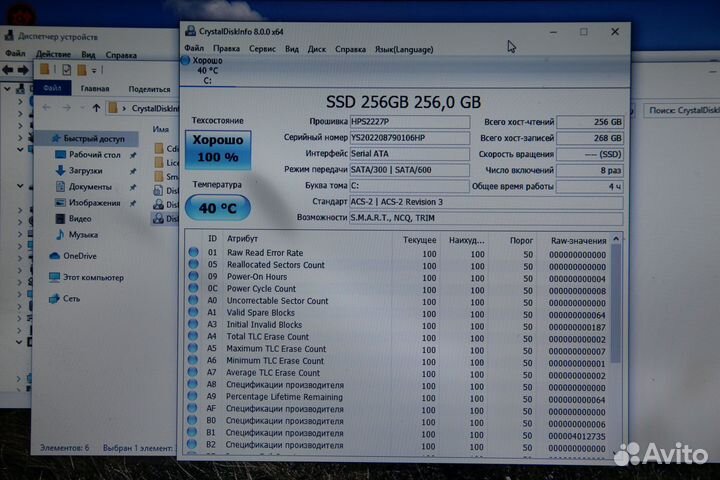The height and width of the screenshot is (480, 720).
Task: Click the serial number field
Action: [x=410, y=138]
